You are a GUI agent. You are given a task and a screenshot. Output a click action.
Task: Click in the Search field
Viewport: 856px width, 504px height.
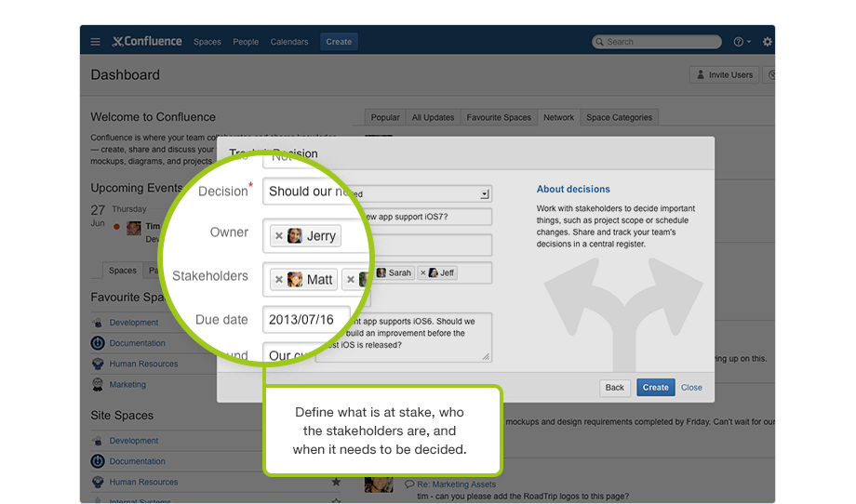657,42
